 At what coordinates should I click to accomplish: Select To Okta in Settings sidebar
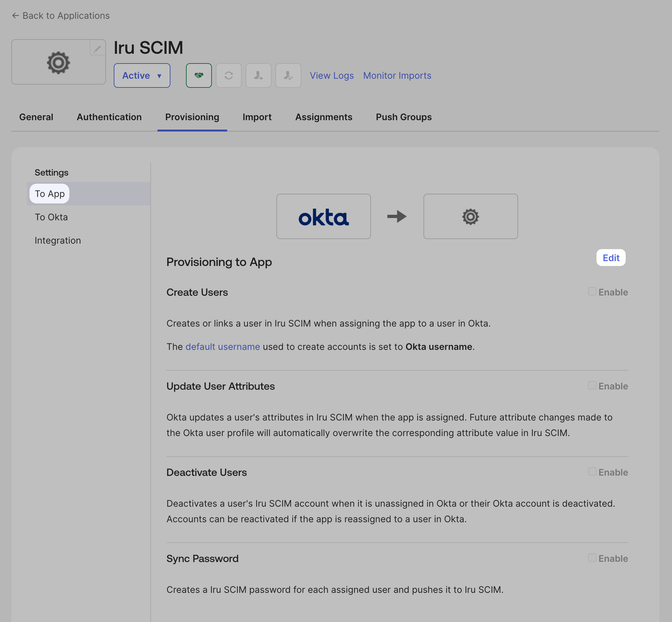click(51, 217)
